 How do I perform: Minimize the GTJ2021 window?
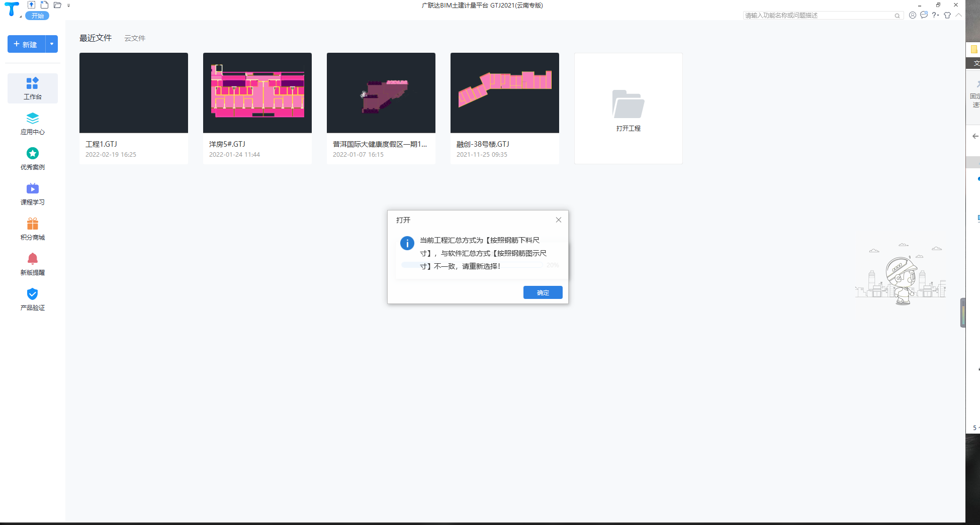(x=920, y=6)
